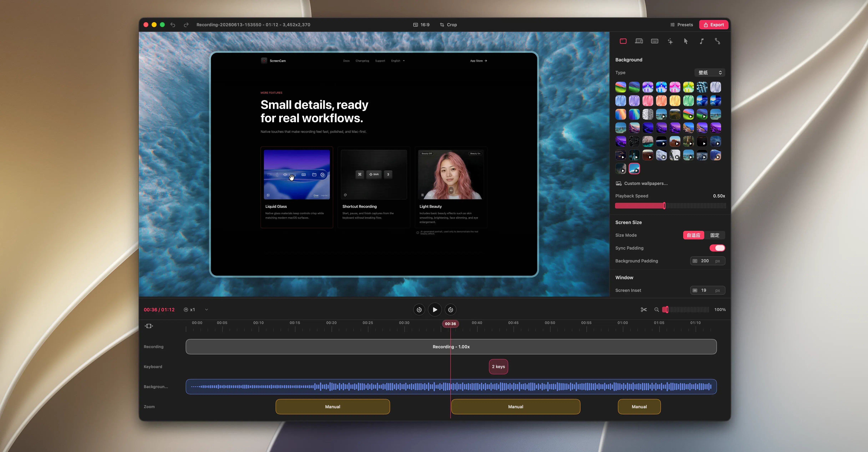This screenshot has height=452, width=868.
Task: Select the redwood forest video wallpaper
Action: pos(688,141)
